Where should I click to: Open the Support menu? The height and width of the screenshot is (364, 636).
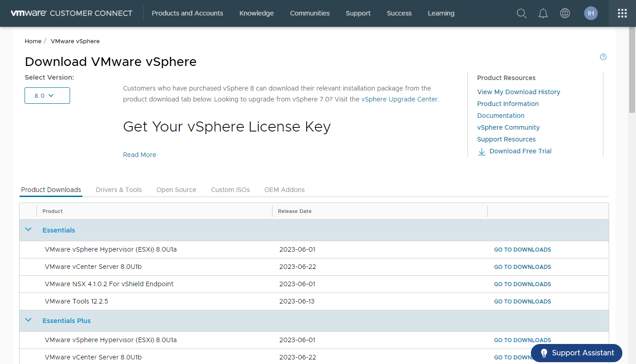pos(358,13)
